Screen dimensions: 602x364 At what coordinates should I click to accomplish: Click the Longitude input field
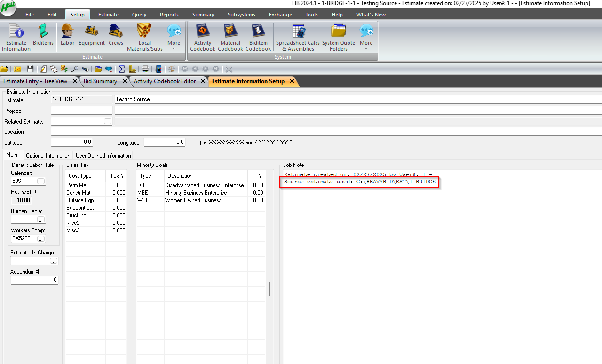pos(165,142)
